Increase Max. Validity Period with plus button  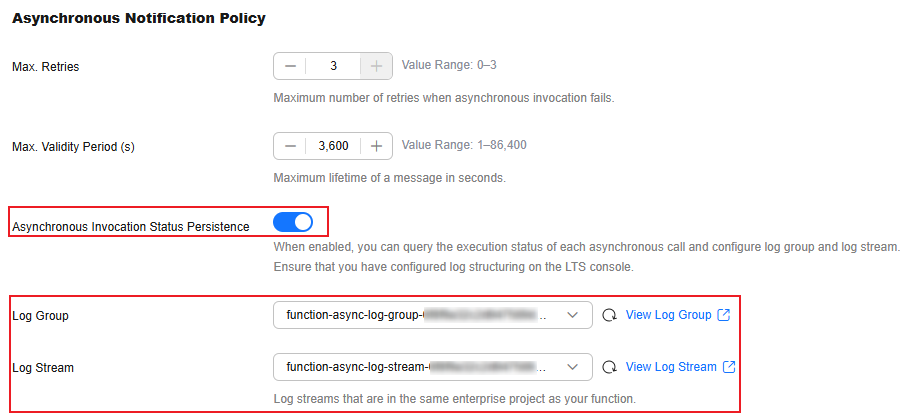[x=377, y=146]
